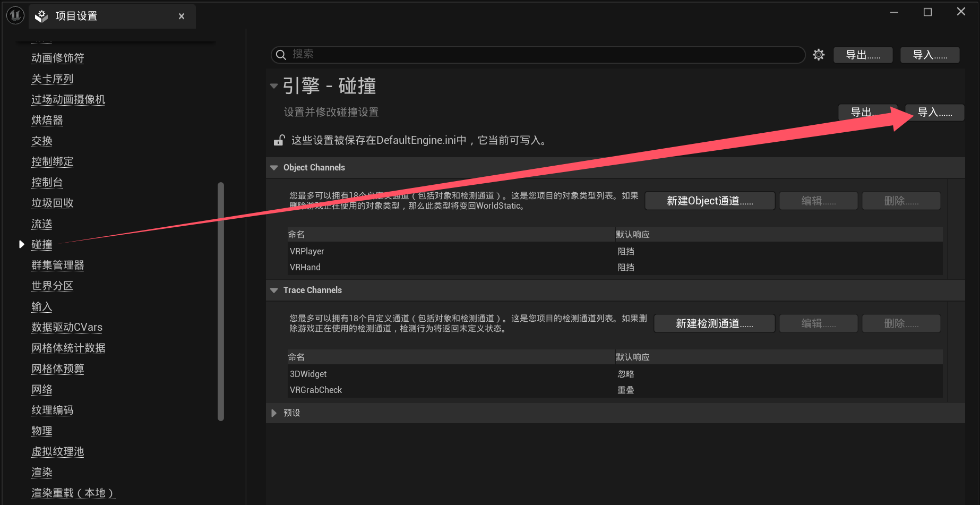Open 控制绑定 settings category
Viewport: 980px width, 505px height.
click(x=53, y=161)
